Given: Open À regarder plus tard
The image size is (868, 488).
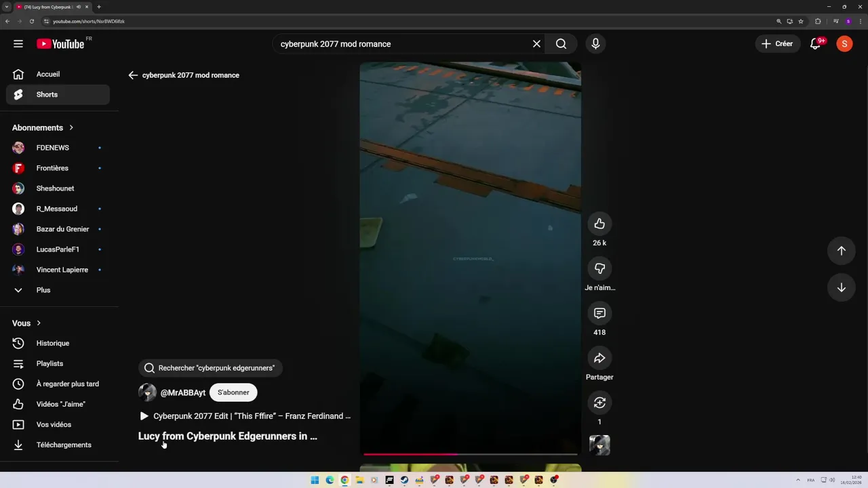Looking at the screenshot, I should 58,384.
